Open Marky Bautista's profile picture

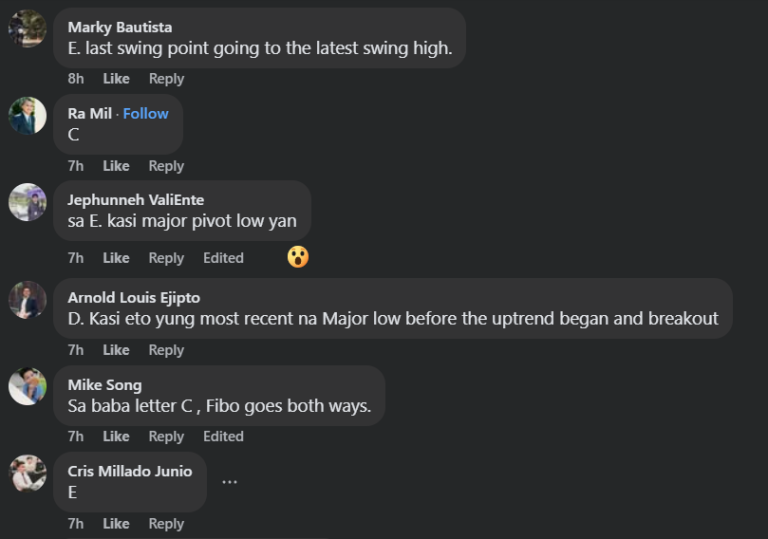(27, 28)
